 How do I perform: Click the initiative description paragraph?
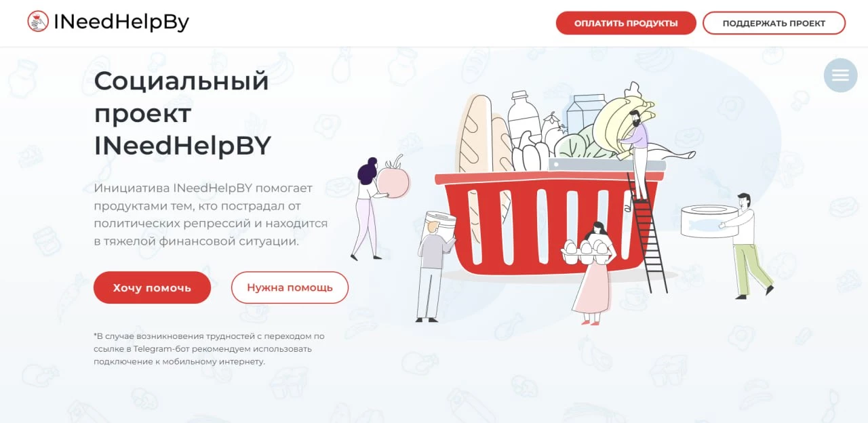click(211, 214)
